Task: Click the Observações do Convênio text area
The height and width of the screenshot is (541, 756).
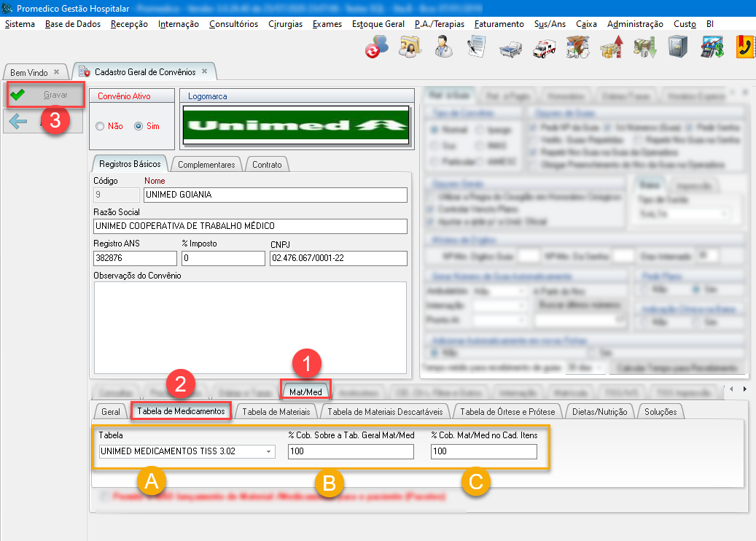Action: [250, 327]
